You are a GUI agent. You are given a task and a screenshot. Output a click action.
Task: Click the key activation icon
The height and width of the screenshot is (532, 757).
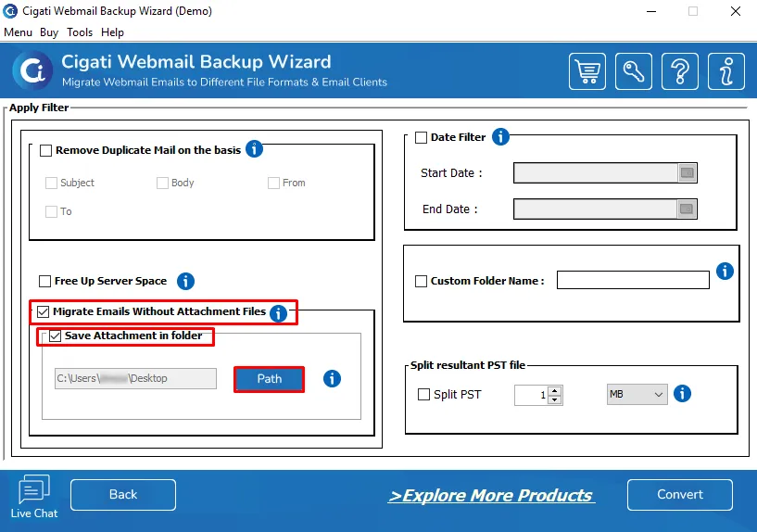coord(634,71)
